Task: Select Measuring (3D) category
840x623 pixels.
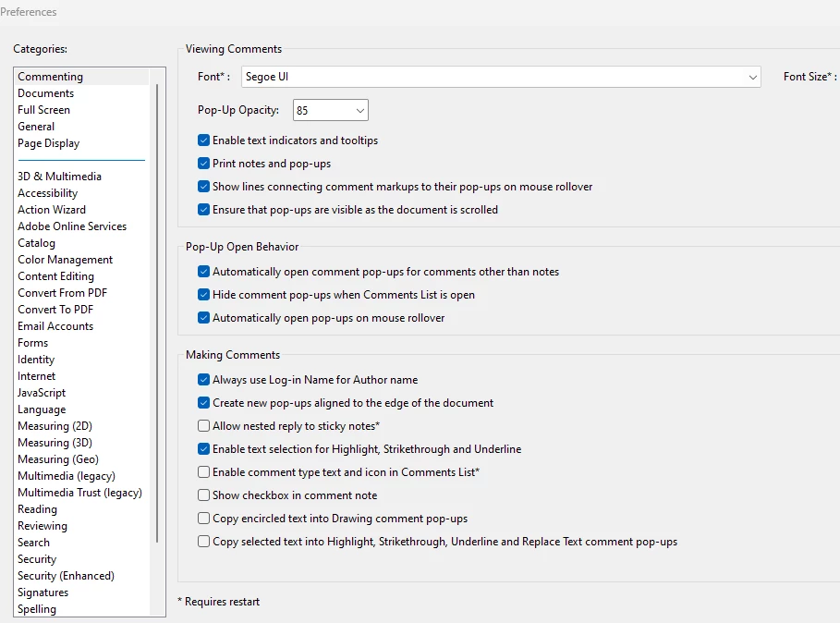Action: point(82,442)
